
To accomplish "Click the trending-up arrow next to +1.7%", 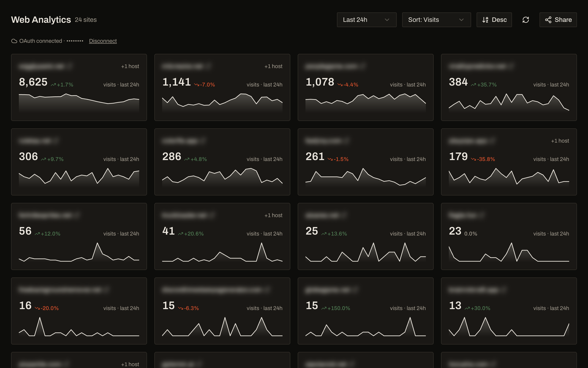I will tap(53, 85).
